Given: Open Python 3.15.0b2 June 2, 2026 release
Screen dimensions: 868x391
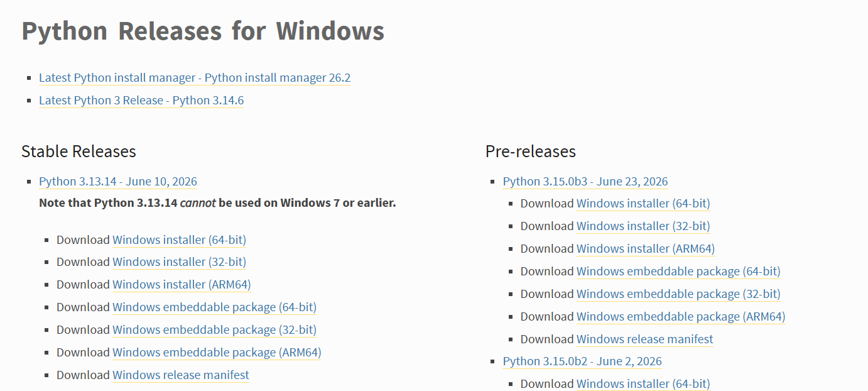Looking at the screenshot, I should tap(582, 361).
